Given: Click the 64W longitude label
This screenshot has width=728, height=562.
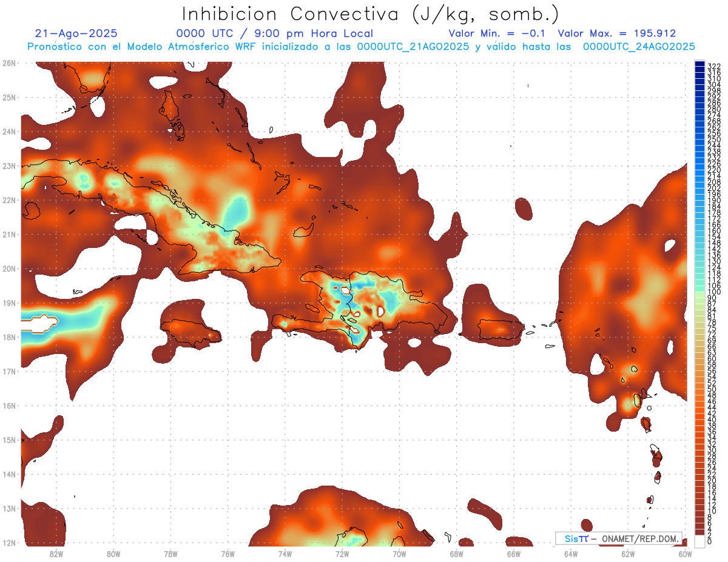Looking at the screenshot, I should [x=571, y=554].
